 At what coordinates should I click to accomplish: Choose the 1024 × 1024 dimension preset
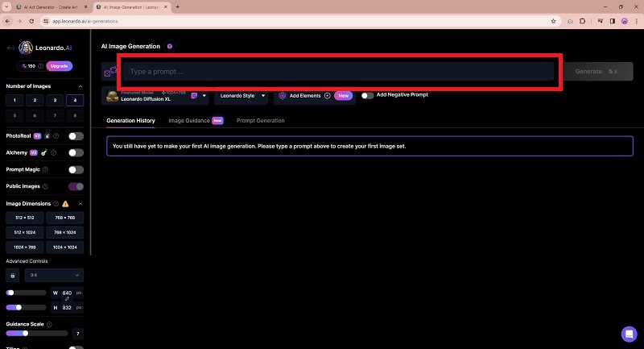[65, 247]
